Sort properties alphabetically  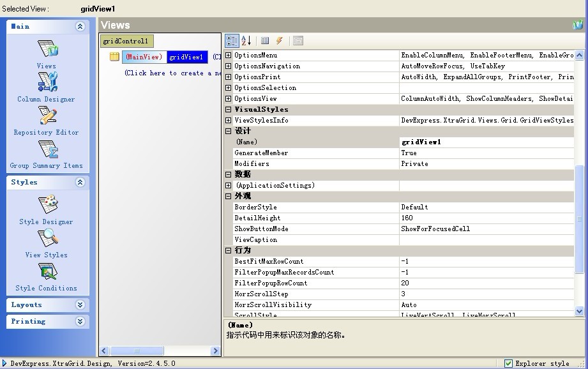[x=246, y=40]
